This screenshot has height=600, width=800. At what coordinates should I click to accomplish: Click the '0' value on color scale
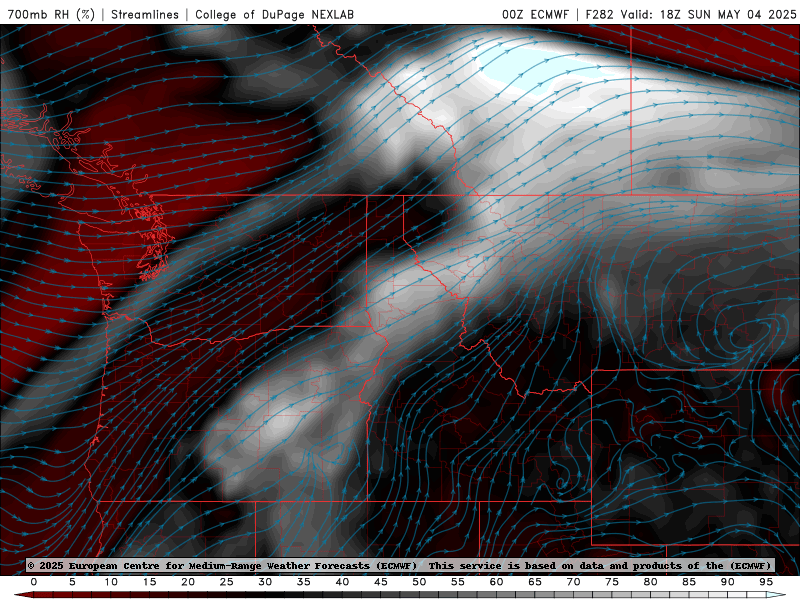click(34, 582)
